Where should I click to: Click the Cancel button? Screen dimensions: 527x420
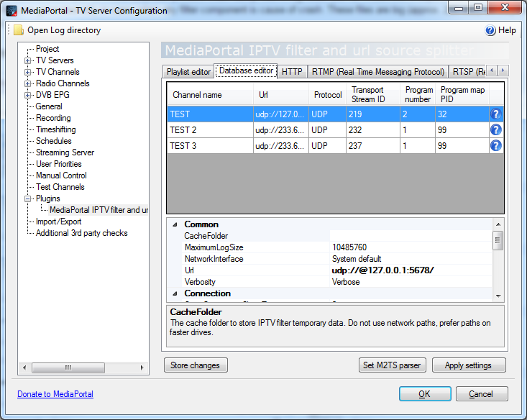tap(481, 394)
